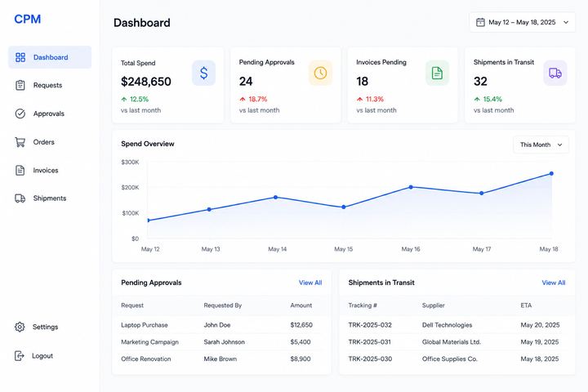Click the calendar icon in date range picker
The height and width of the screenshot is (392, 588).
[x=480, y=22]
